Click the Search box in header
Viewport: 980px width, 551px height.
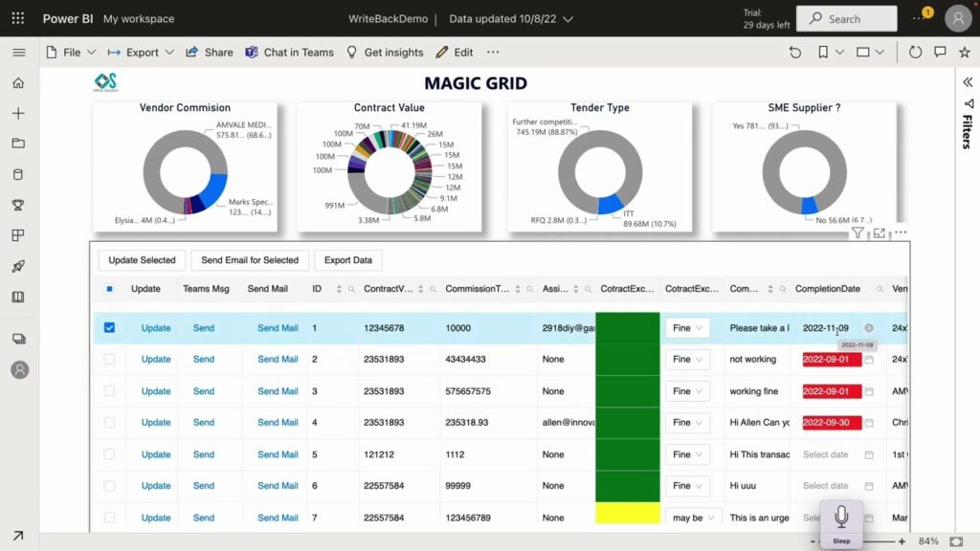click(846, 19)
